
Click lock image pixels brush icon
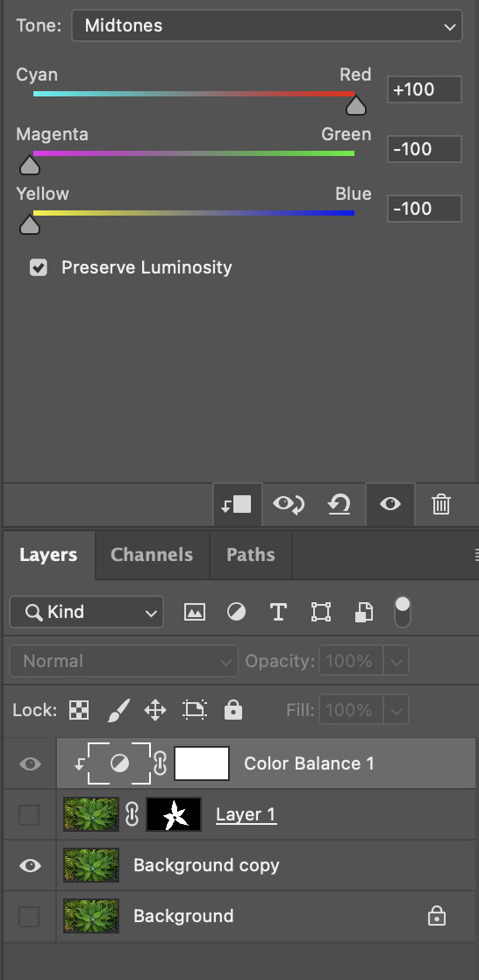118,710
